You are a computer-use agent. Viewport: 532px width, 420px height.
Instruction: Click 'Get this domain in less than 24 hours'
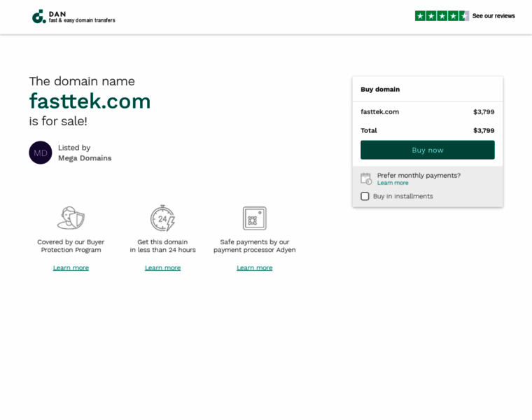162,246
